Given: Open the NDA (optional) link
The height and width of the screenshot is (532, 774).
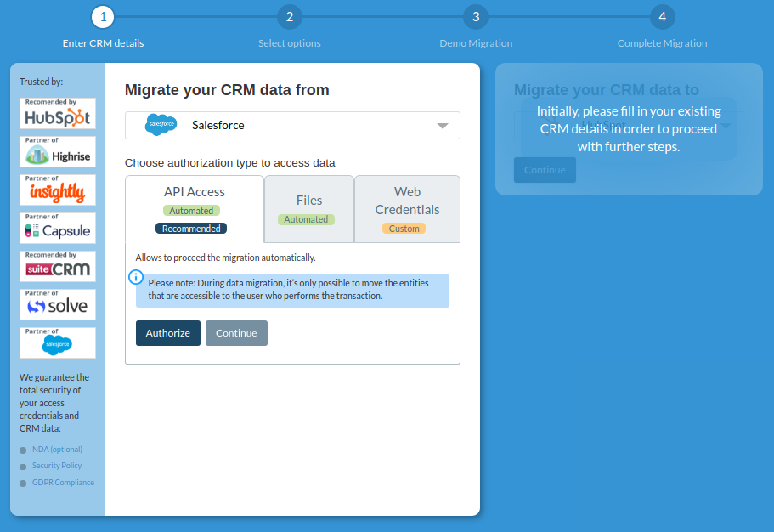Looking at the screenshot, I should (57, 450).
